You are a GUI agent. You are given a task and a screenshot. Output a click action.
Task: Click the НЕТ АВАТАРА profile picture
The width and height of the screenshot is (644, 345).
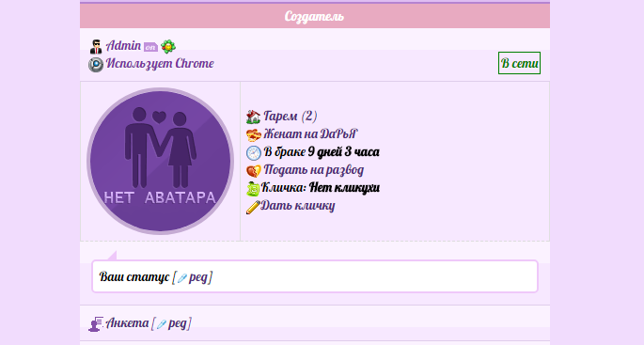coord(160,161)
